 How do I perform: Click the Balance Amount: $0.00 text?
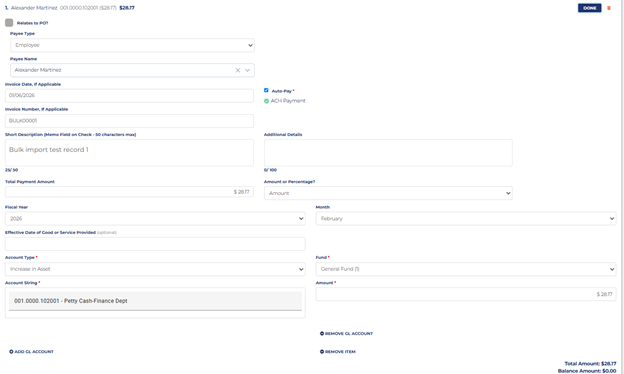click(587, 371)
